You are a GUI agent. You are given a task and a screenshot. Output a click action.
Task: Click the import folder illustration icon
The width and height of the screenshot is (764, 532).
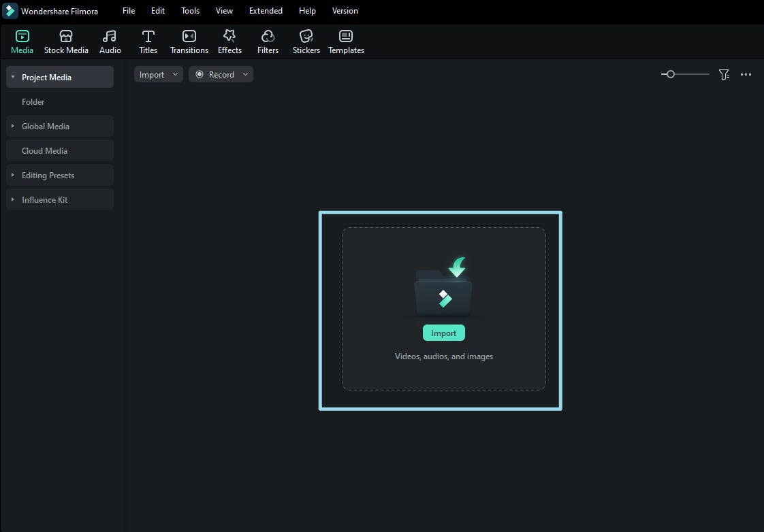[x=443, y=286]
